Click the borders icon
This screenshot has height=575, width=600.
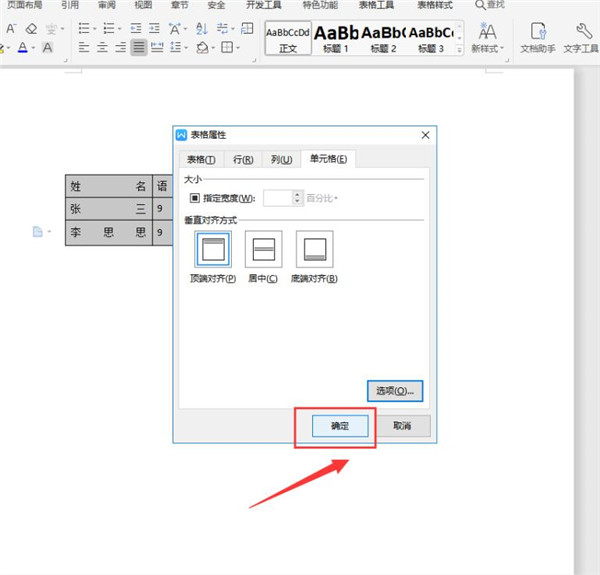[x=227, y=47]
